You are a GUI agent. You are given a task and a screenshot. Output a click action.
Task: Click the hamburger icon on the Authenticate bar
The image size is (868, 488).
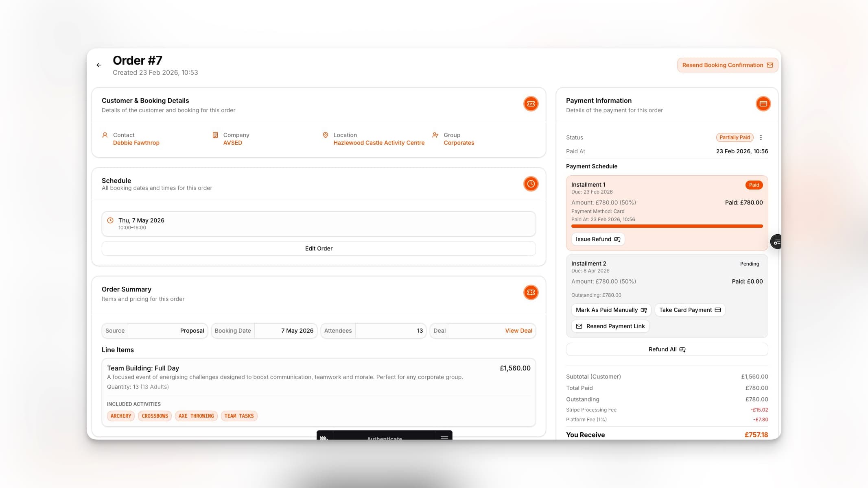(444, 438)
